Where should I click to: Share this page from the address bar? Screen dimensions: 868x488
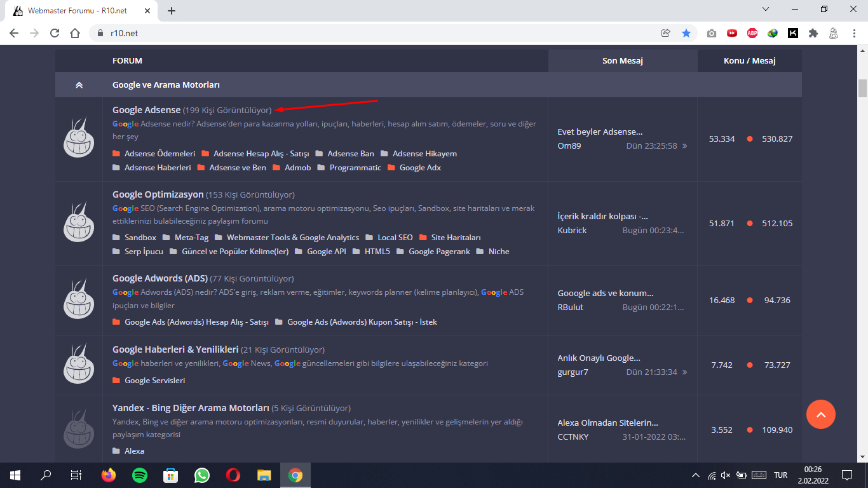666,33
